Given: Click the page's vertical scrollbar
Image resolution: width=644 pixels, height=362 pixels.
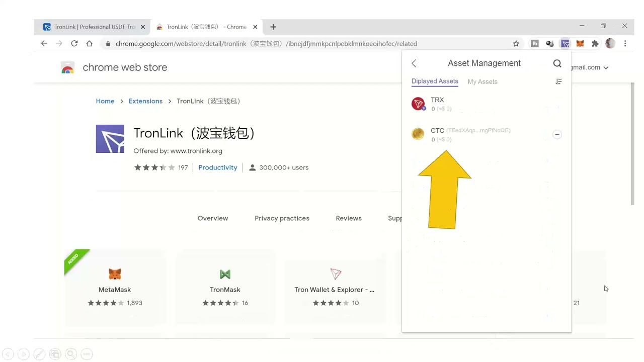Looking at the screenshot, I should (x=632, y=144).
